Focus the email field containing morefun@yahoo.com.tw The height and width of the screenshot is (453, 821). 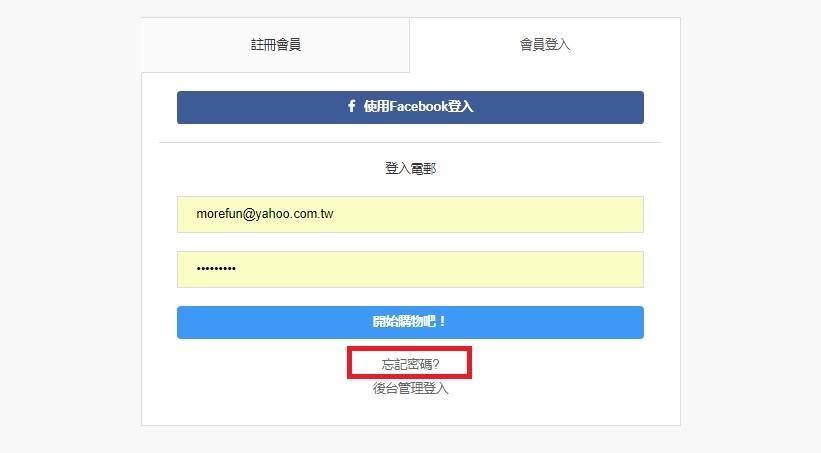(x=410, y=214)
